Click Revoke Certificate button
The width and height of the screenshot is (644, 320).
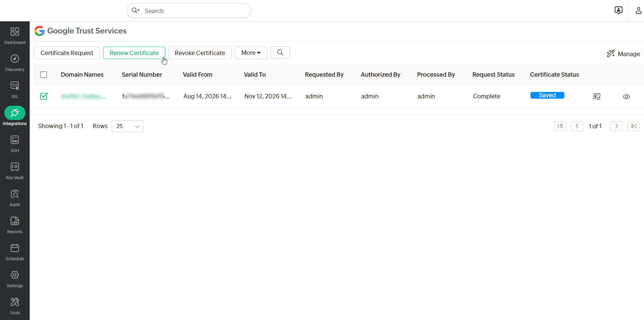pyautogui.click(x=200, y=53)
